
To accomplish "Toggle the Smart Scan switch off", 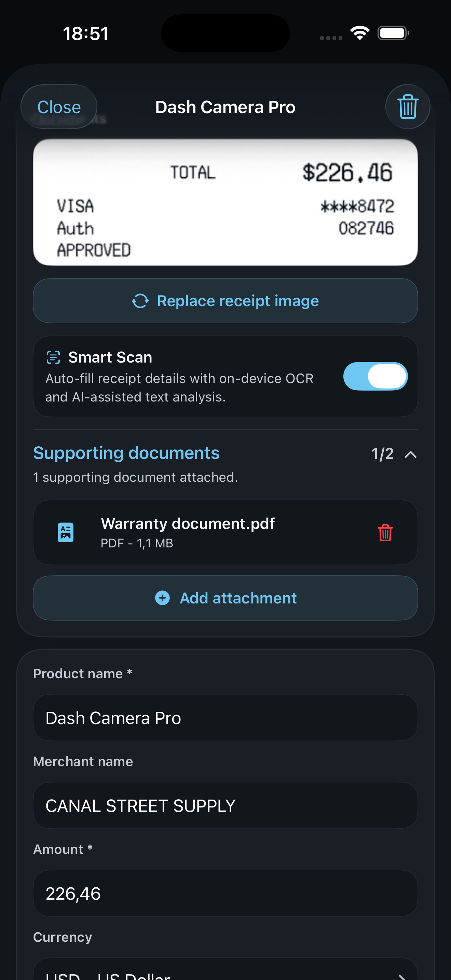I will tap(375, 376).
